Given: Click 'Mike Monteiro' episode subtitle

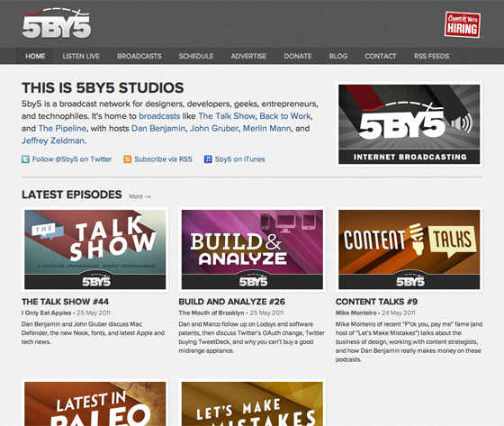Looking at the screenshot, I should tap(355, 313).
